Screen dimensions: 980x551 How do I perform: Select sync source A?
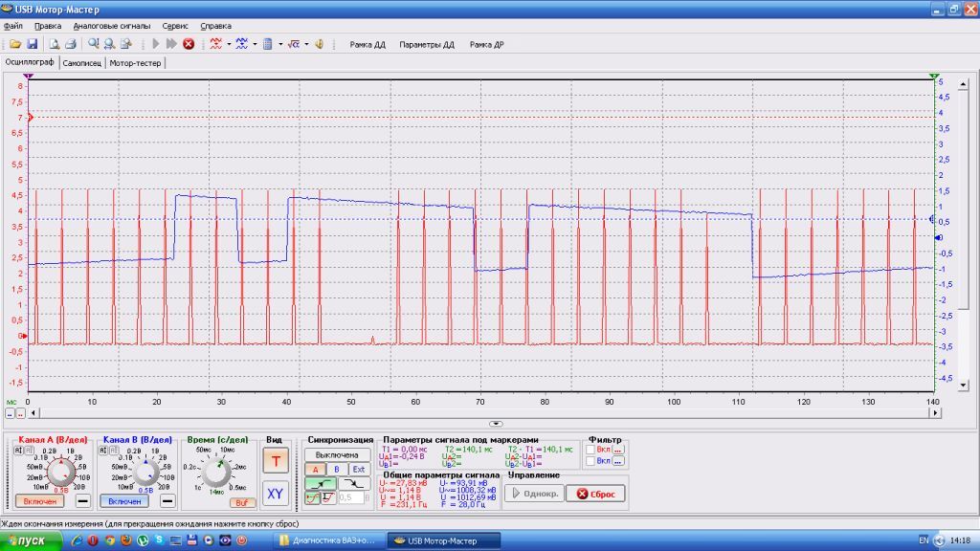pos(316,469)
